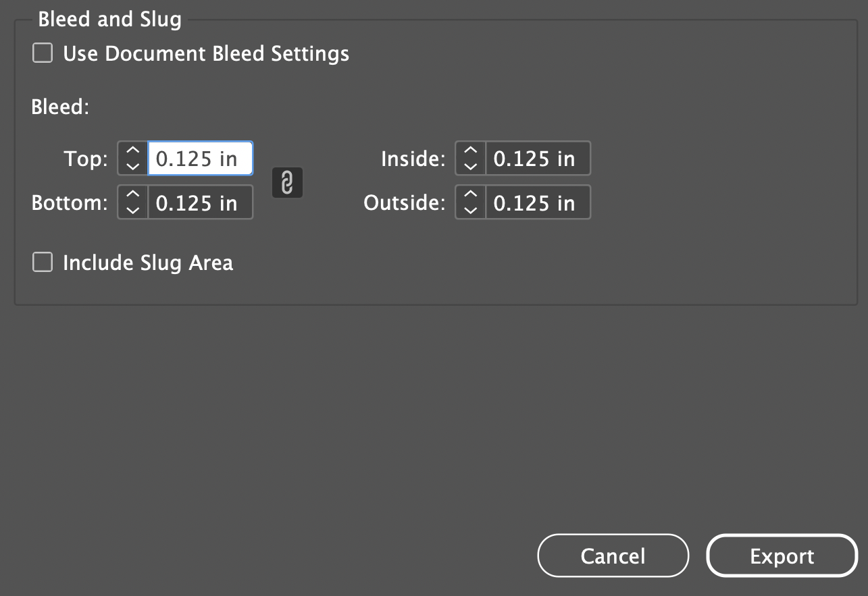
Task: Toggle the bleed values chain link icon
Action: point(287,183)
